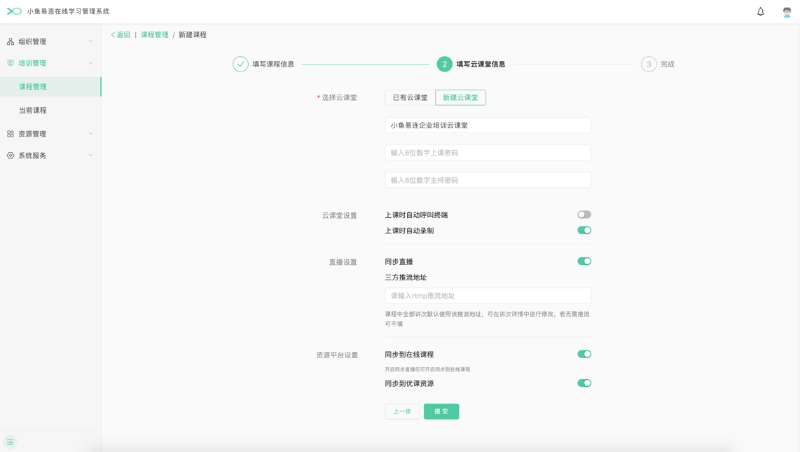The height and width of the screenshot is (452, 800).
Task: Open 课程管理 in sidebar
Action: pyautogui.click(x=51, y=87)
